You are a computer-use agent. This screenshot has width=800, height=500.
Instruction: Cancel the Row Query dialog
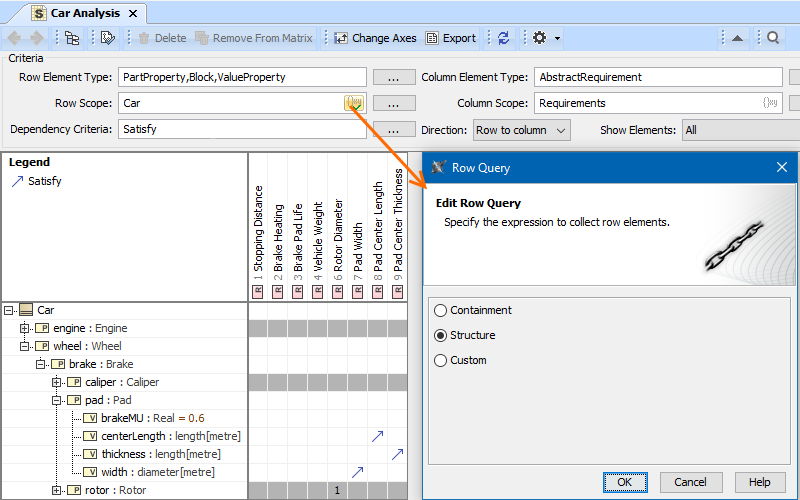click(x=691, y=482)
